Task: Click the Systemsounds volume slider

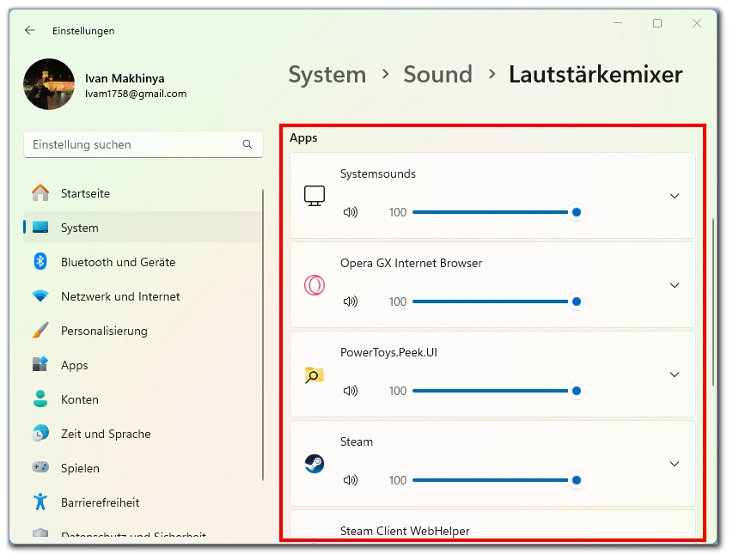Action: pyautogui.click(x=498, y=212)
